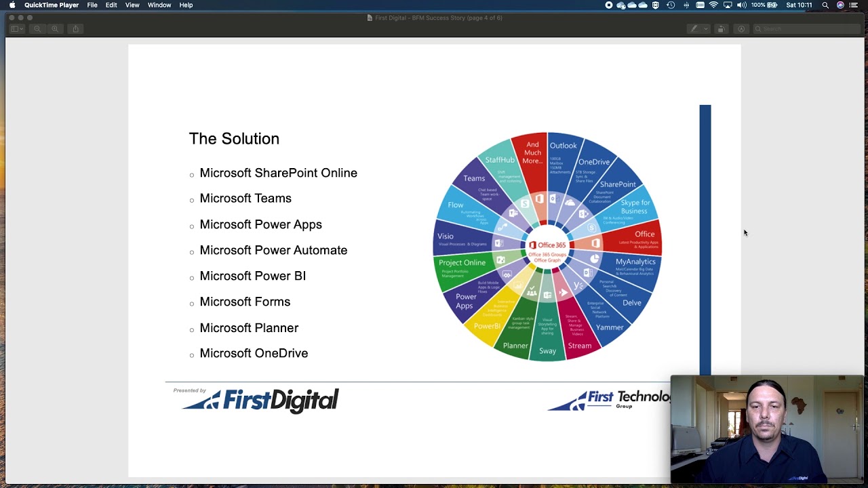The image size is (868, 488).
Task: Open the volume control in menu bar
Action: pyautogui.click(x=741, y=5)
